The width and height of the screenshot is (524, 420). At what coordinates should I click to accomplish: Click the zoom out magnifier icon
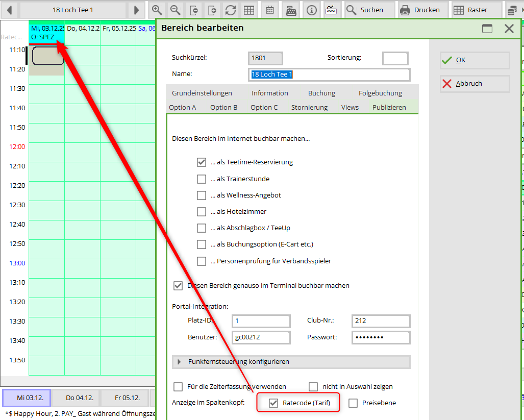(x=175, y=10)
